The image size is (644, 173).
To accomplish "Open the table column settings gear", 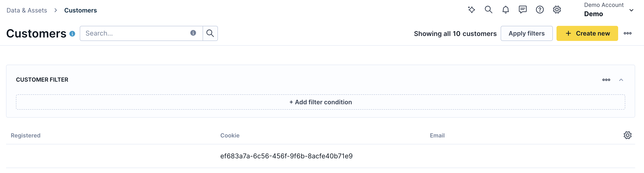I will tap(627, 135).
